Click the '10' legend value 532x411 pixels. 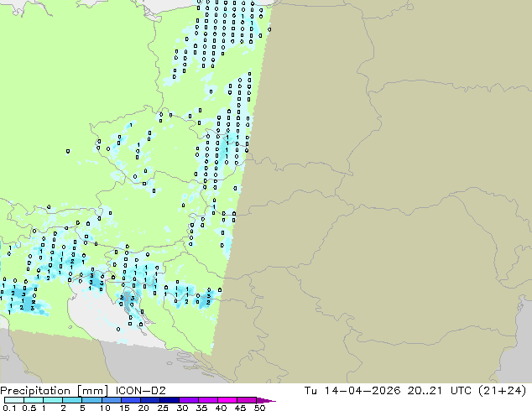(x=105, y=408)
